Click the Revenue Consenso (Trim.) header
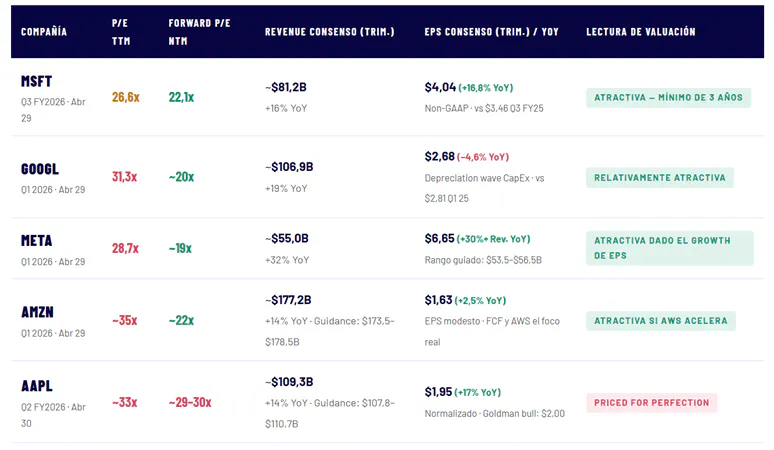 [329, 32]
